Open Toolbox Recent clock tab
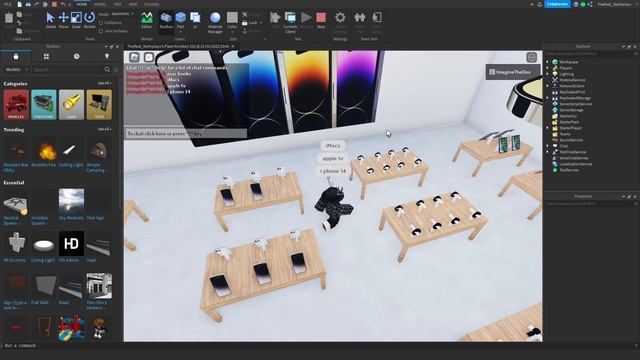The height and width of the screenshot is (360, 640). pos(76,56)
